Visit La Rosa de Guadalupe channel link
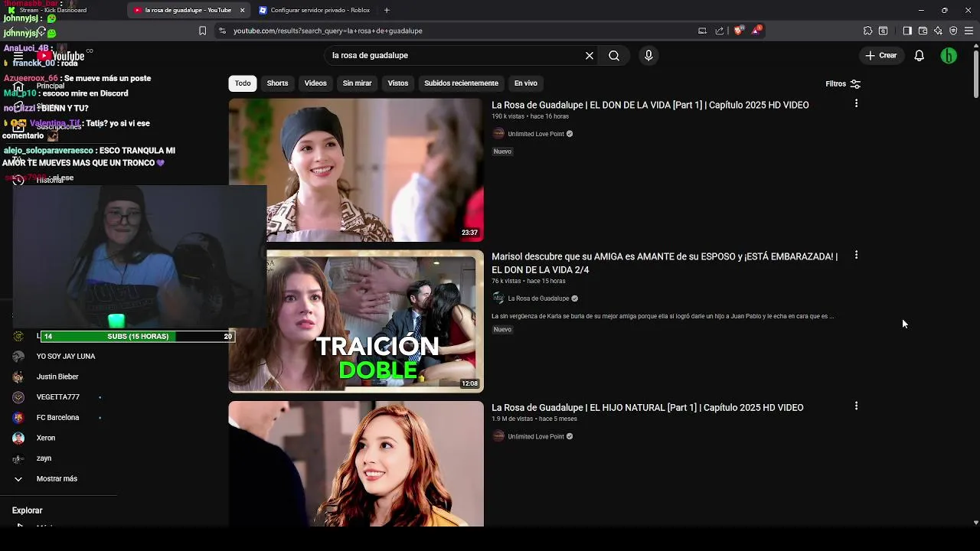Screen dimensions: 980x551 (x=538, y=298)
